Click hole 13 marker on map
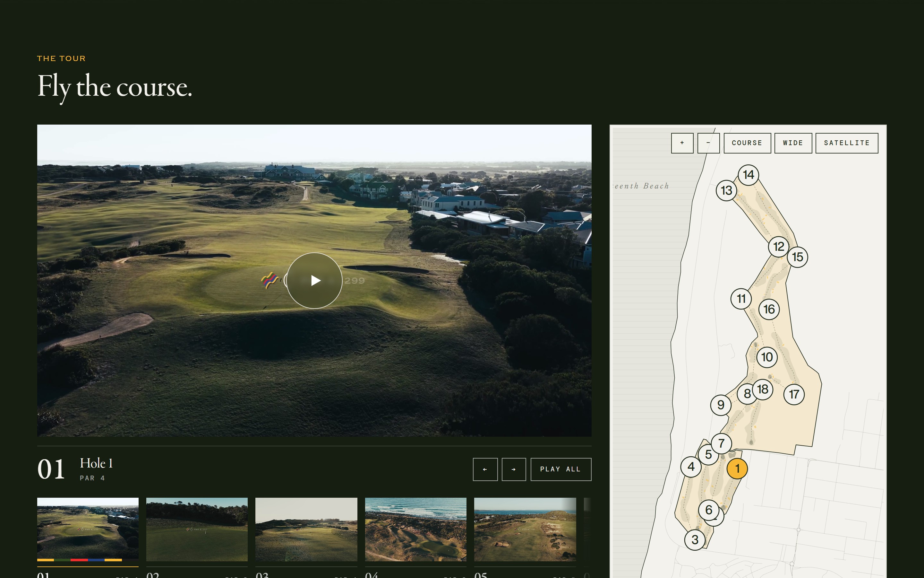Image resolution: width=924 pixels, height=578 pixels. (x=726, y=190)
